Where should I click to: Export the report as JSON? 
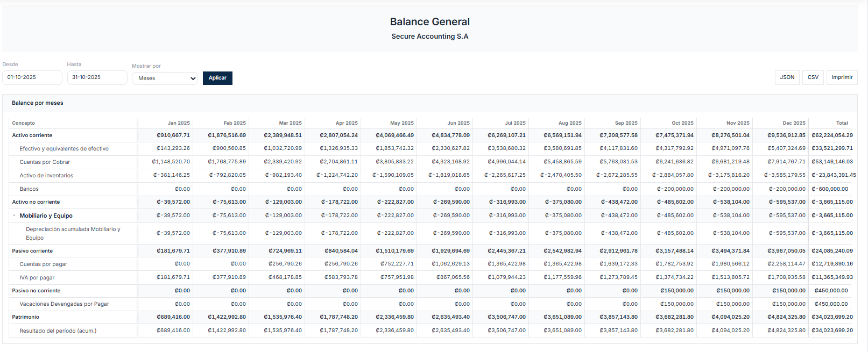(787, 77)
